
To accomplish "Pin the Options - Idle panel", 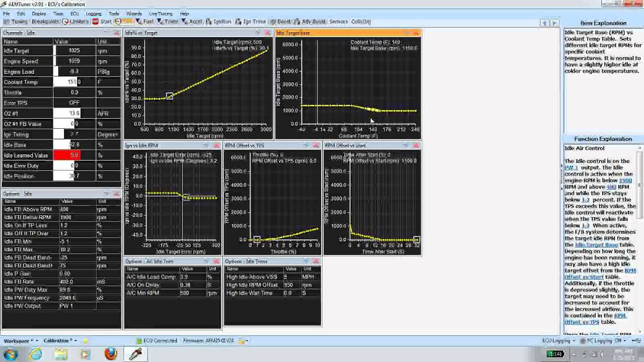I will click(x=107, y=194).
